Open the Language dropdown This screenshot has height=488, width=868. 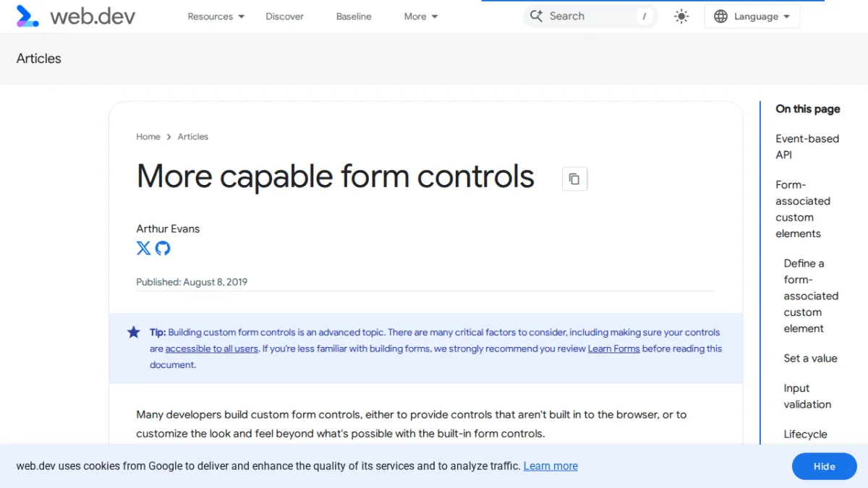pos(752,16)
